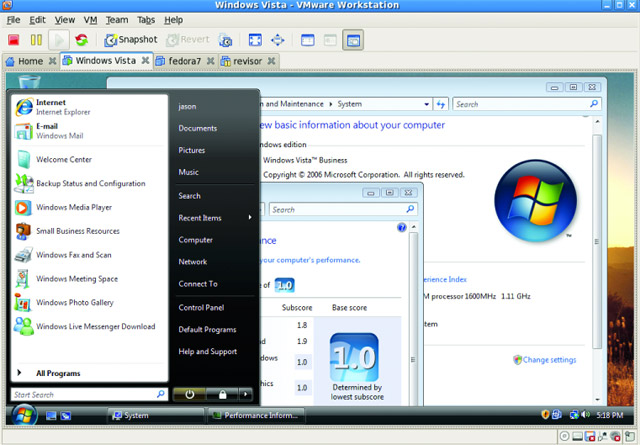Click the refresh button beside System address bar
Screen dimensions: 640x445
coord(441,104)
